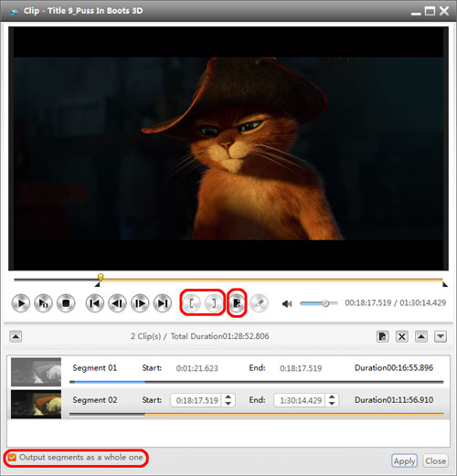Viewport: 457px width, 476px height.
Task: Click the left black trim marker on the timeline
Action: [x=97, y=284]
